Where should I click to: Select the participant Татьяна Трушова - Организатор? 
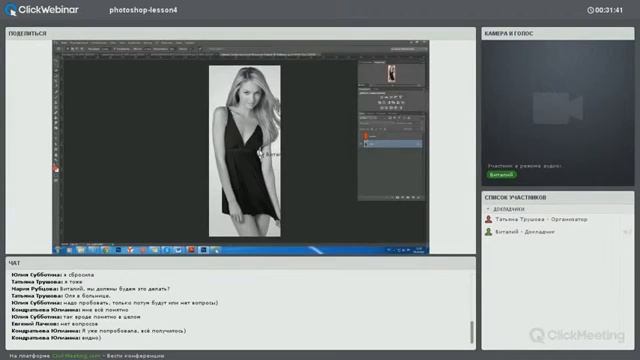point(541,219)
